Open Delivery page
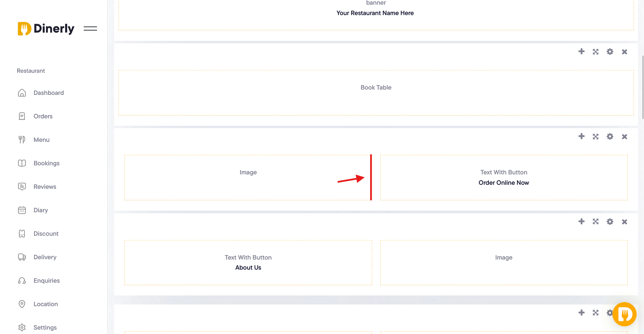The width and height of the screenshot is (644, 334). coord(45,257)
